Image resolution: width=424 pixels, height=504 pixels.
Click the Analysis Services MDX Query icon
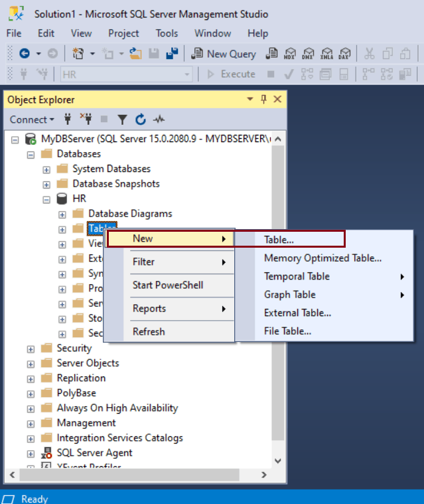(x=290, y=54)
